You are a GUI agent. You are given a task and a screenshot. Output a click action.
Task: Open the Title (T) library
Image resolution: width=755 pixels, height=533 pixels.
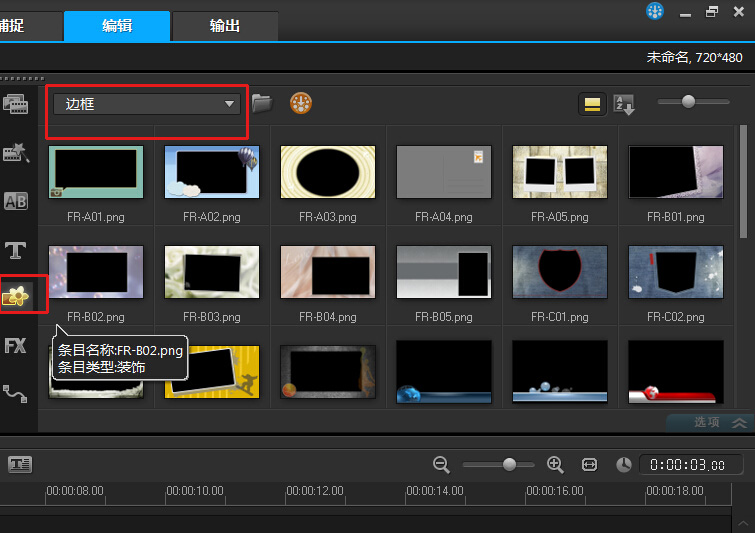[16, 249]
